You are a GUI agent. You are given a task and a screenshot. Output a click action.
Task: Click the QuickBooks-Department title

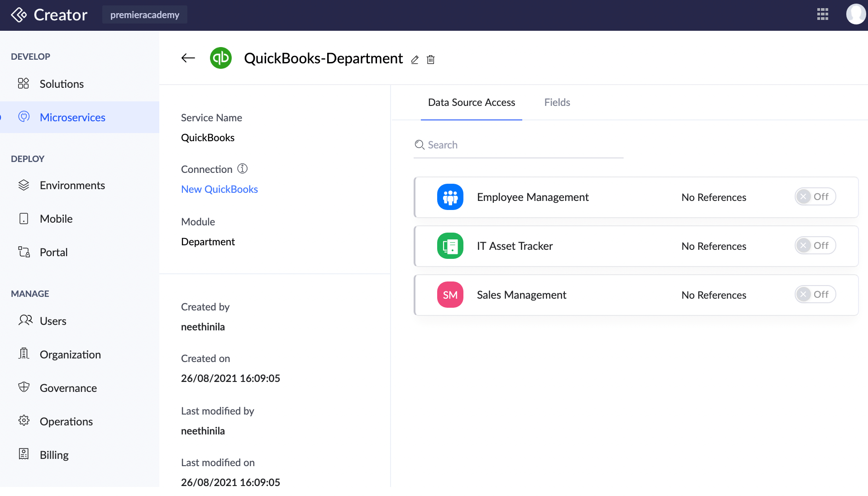click(323, 58)
